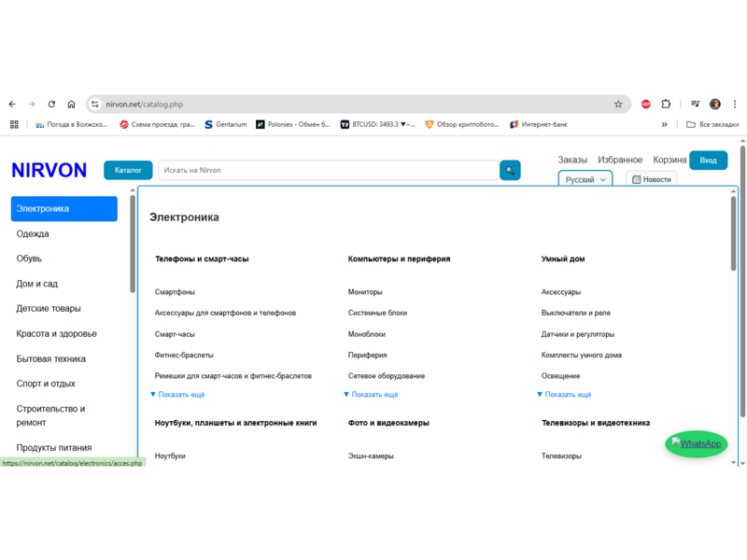Select Одежда category in sidebar
Viewport: 747px width, 560px height.
[x=33, y=234]
